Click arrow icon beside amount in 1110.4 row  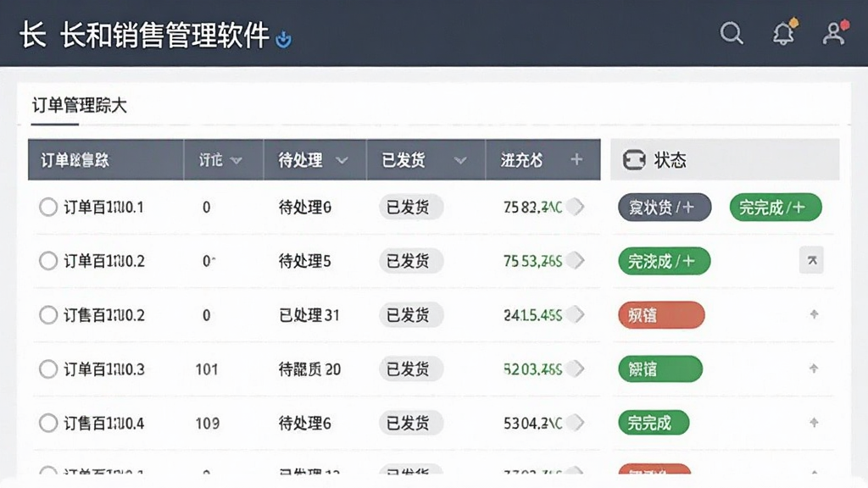[x=576, y=423]
